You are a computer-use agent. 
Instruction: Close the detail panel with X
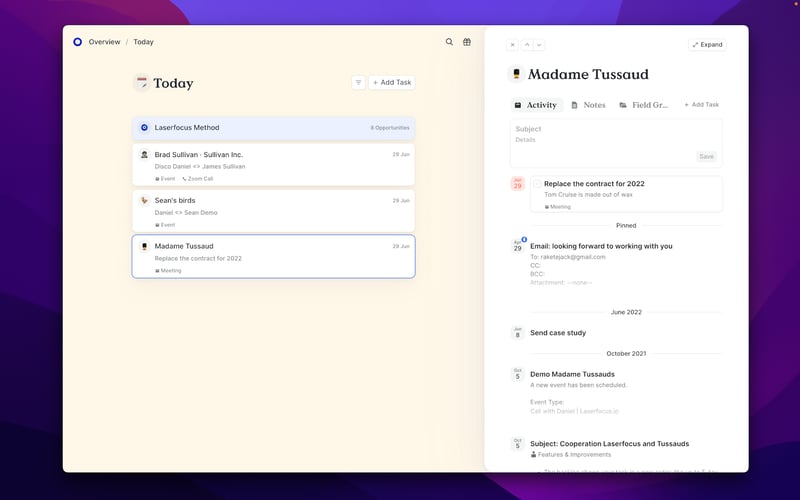point(512,45)
